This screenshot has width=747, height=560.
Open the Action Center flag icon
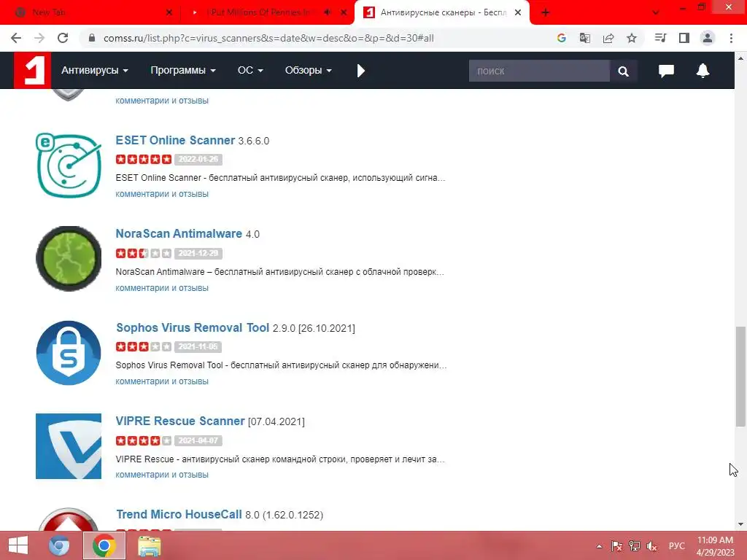pos(616,546)
